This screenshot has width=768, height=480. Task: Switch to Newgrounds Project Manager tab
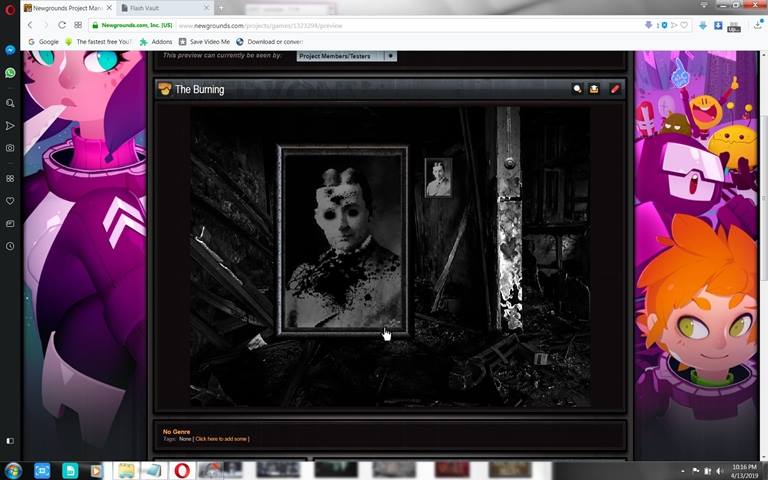click(x=68, y=8)
